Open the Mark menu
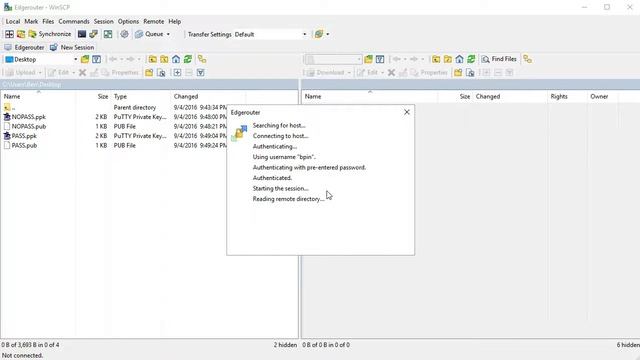Image resolution: width=640 pixels, height=360 pixels. (x=31, y=21)
